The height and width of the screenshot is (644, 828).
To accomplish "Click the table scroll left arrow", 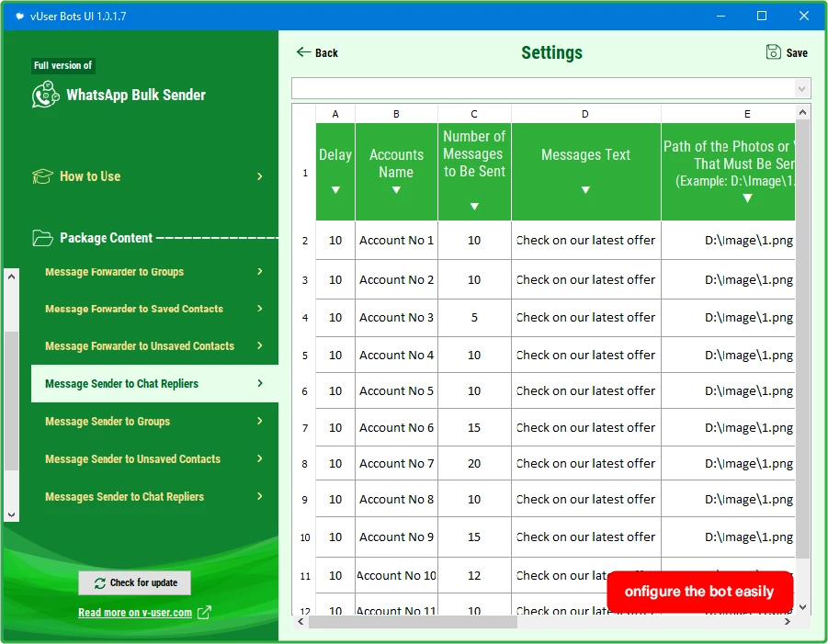I will (x=301, y=622).
